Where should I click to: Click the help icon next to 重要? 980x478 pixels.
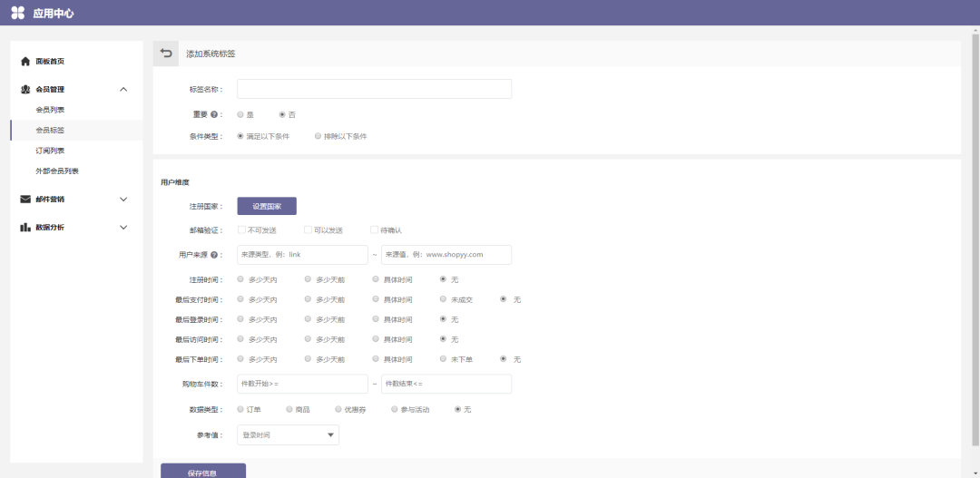pos(214,114)
